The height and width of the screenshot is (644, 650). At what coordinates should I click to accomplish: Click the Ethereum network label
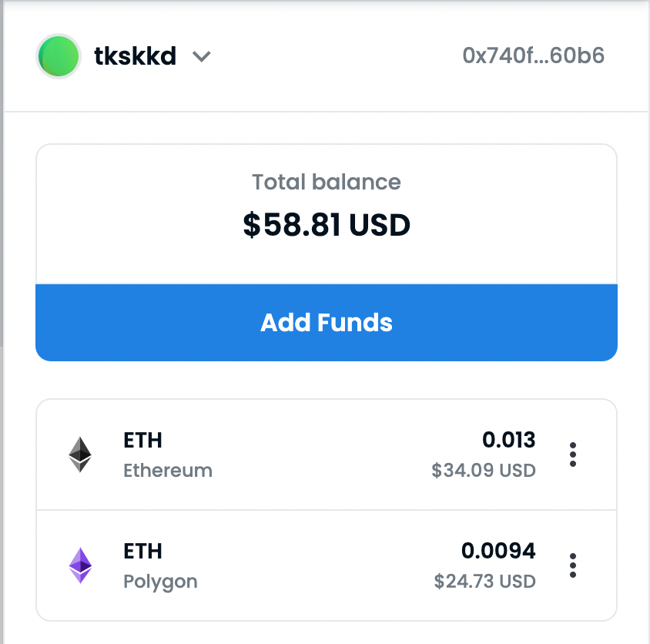click(x=168, y=471)
